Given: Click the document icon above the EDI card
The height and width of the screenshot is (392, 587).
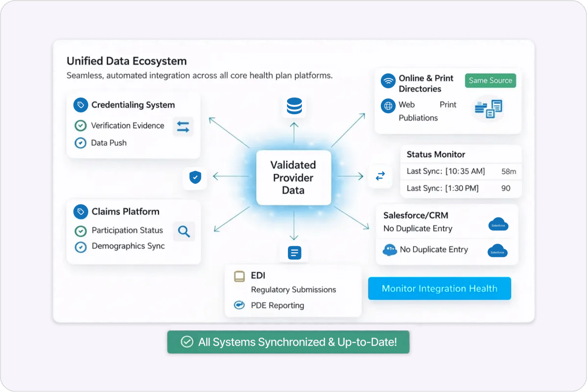Looking at the screenshot, I should point(293,252).
